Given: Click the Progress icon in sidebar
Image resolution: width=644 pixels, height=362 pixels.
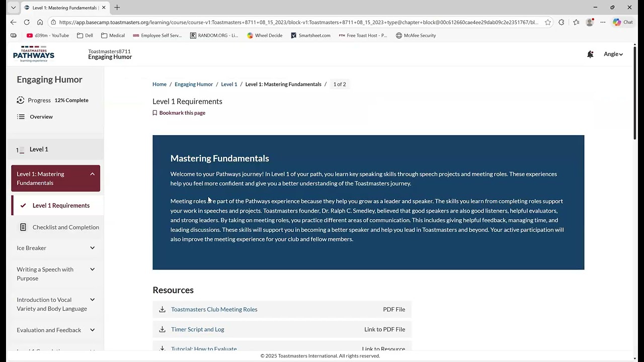Looking at the screenshot, I should coord(21,100).
